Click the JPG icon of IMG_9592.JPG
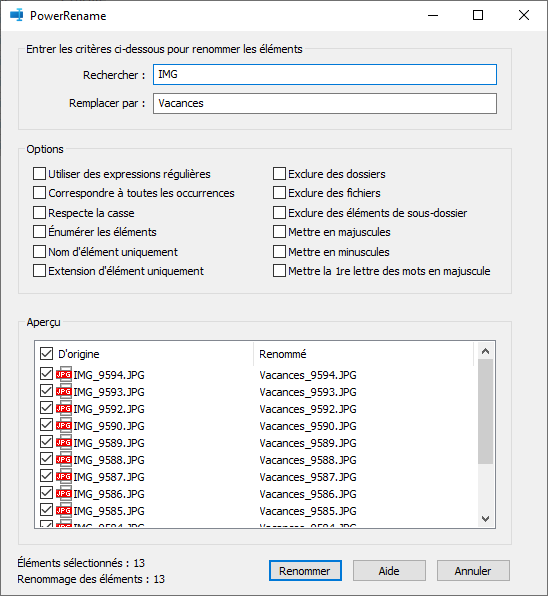 tap(64, 409)
